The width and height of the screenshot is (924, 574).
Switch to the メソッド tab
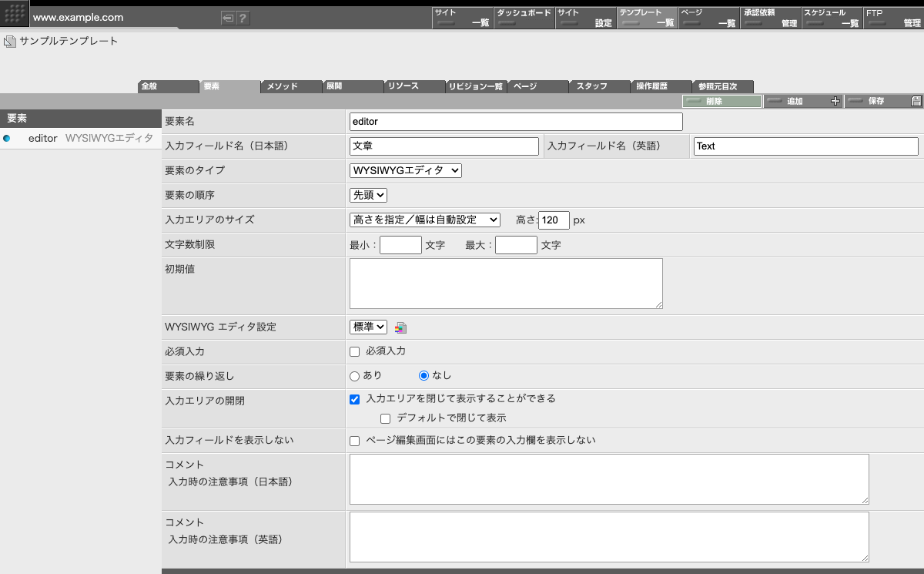(x=291, y=86)
